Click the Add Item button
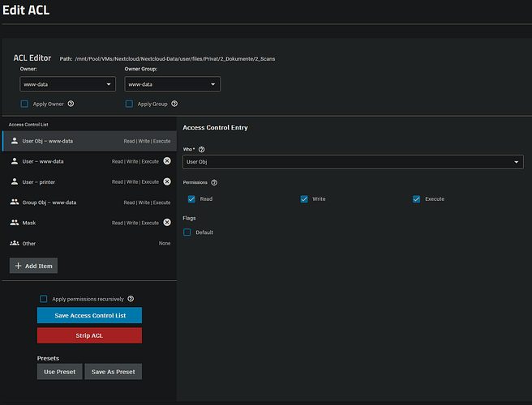 33,266
